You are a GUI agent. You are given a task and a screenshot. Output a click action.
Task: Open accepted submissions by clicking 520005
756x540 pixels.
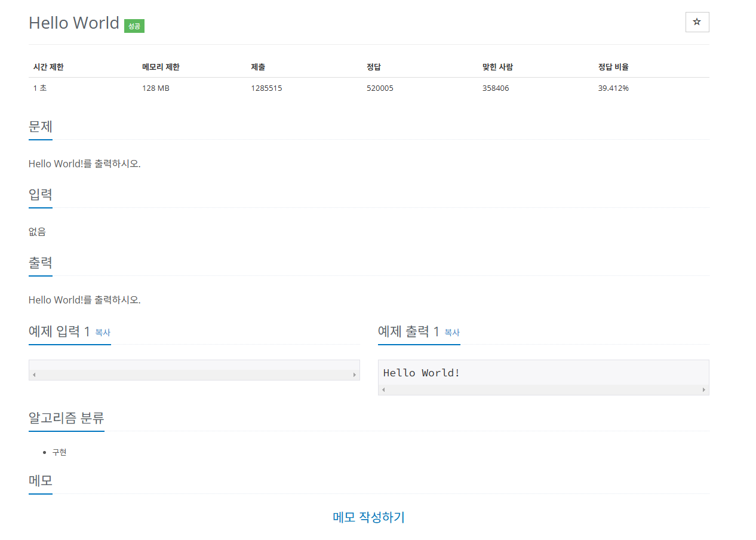coord(380,88)
